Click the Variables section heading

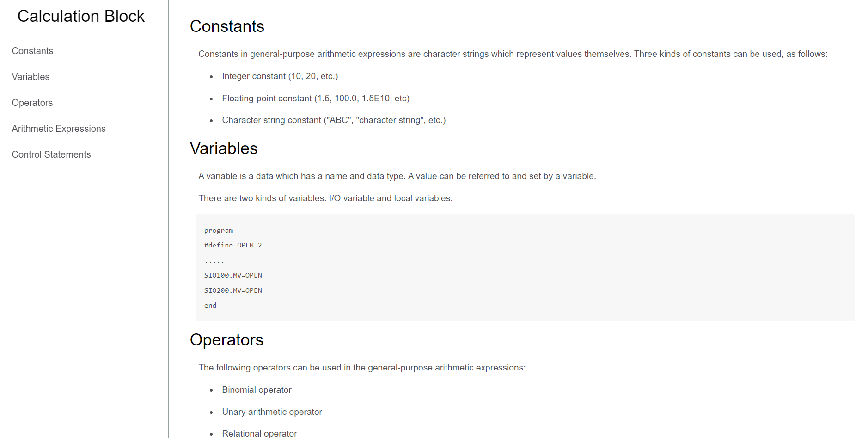(224, 148)
